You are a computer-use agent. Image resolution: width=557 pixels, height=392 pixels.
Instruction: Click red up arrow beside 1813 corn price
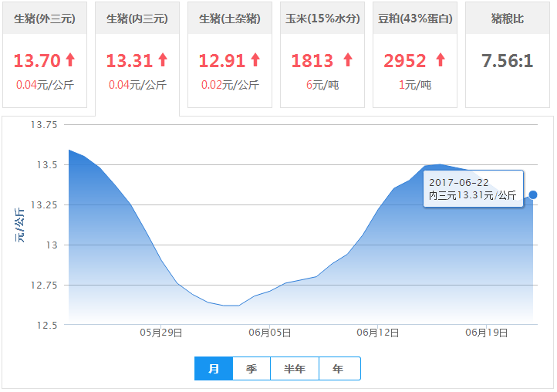point(347,59)
